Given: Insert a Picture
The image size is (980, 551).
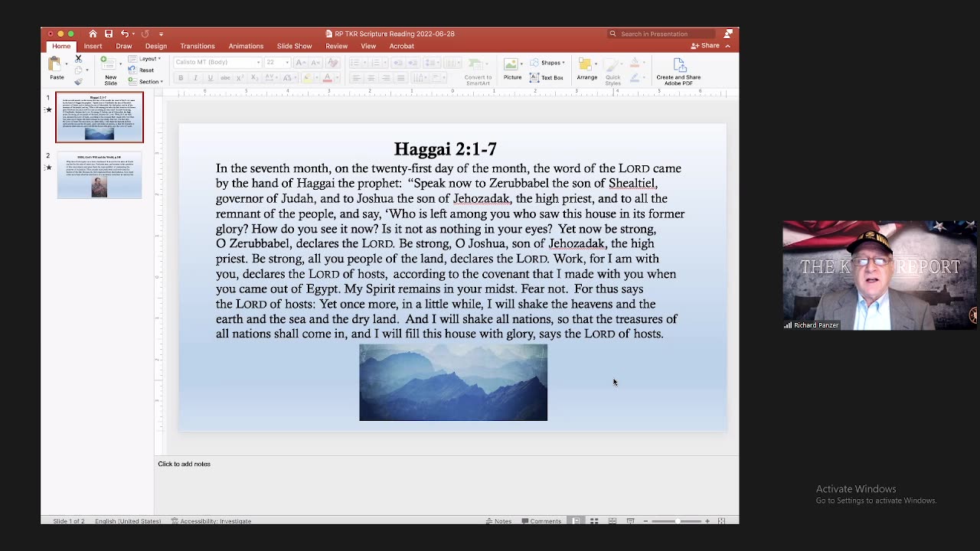Looking at the screenshot, I should [x=511, y=70].
